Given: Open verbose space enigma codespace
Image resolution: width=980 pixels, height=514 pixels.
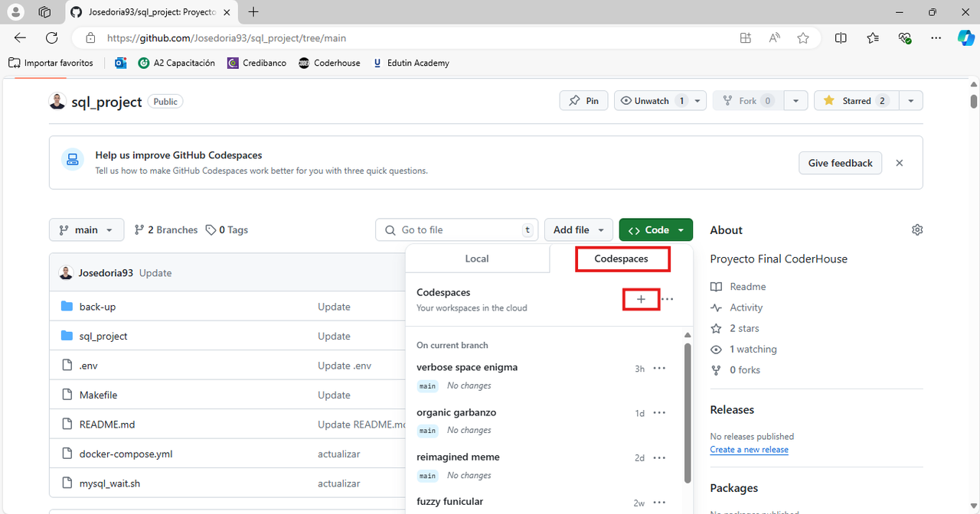Looking at the screenshot, I should click(x=467, y=367).
